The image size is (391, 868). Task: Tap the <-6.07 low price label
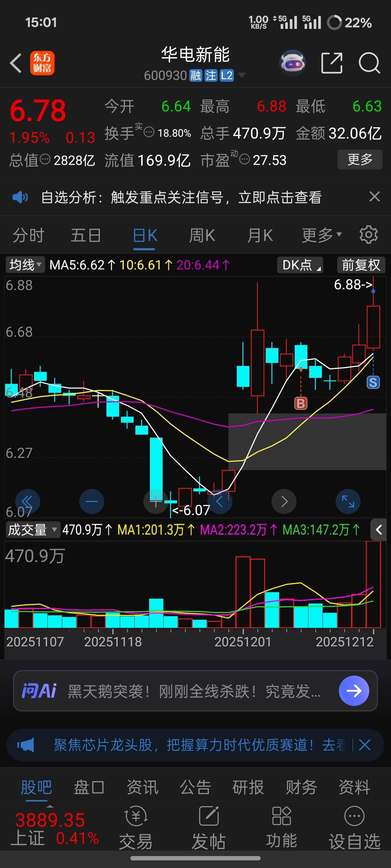click(191, 510)
